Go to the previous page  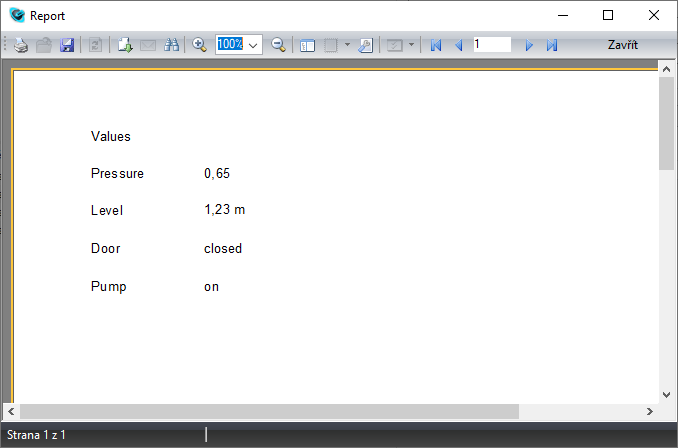click(x=459, y=45)
